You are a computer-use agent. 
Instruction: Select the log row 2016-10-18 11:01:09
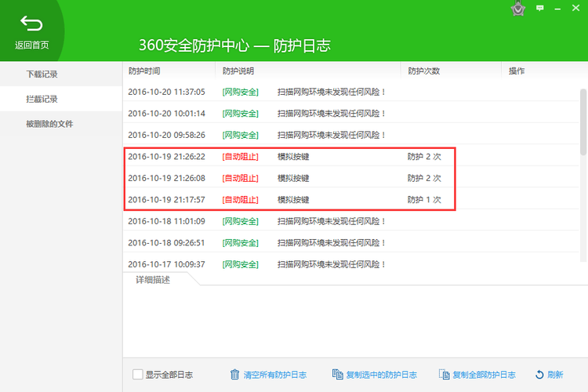click(351, 221)
